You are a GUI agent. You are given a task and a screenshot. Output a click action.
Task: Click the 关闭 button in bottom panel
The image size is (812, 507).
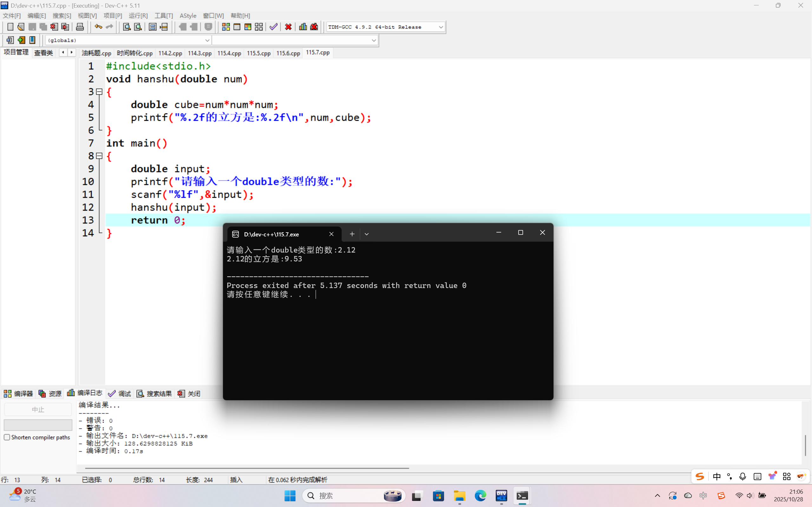point(189,393)
